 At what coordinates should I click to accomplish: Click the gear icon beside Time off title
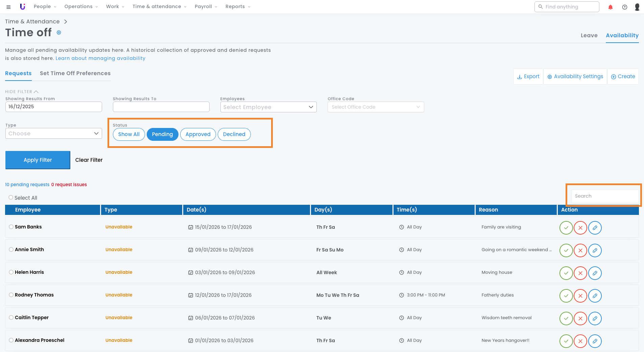[x=59, y=32]
